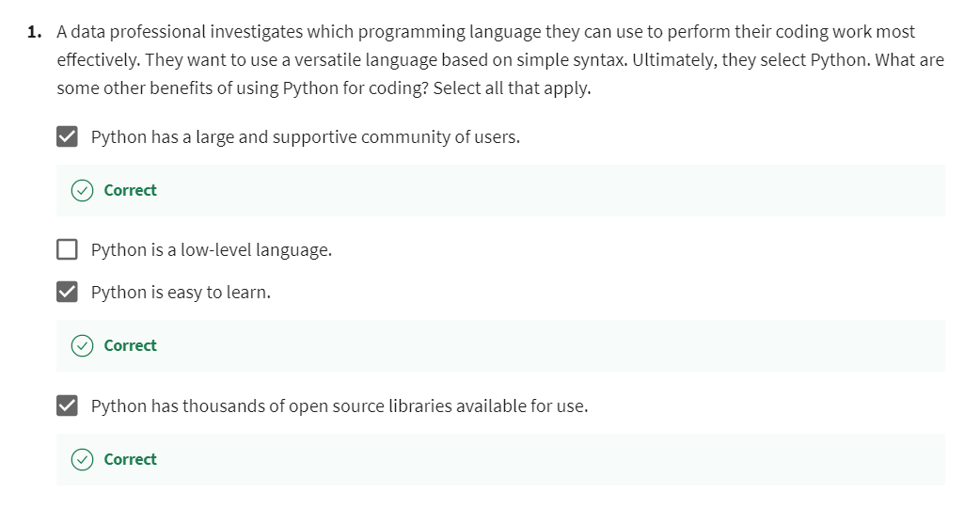The image size is (980, 509).
Task: Click the 'Python is a low-level language.' label text
Action: [211, 250]
